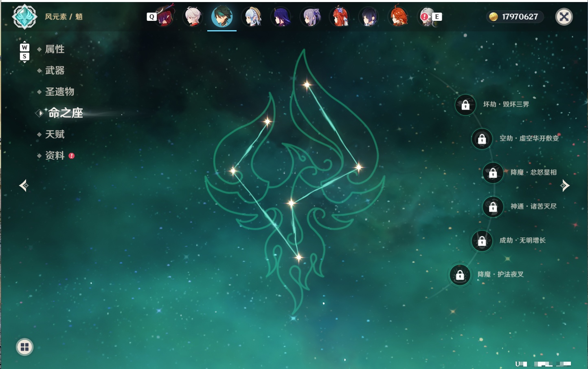Go to previous character with left arrow
This screenshot has width=588, height=369.
coord(24,186)
